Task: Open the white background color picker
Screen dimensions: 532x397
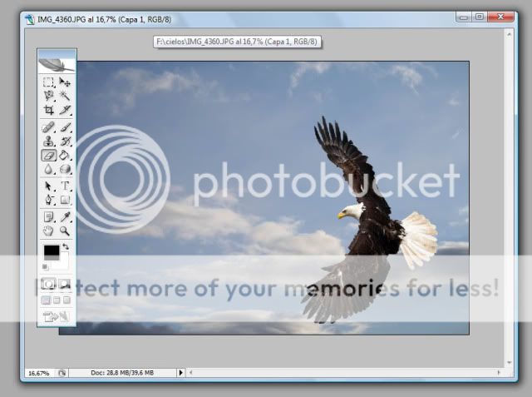Action: point(62,263)
